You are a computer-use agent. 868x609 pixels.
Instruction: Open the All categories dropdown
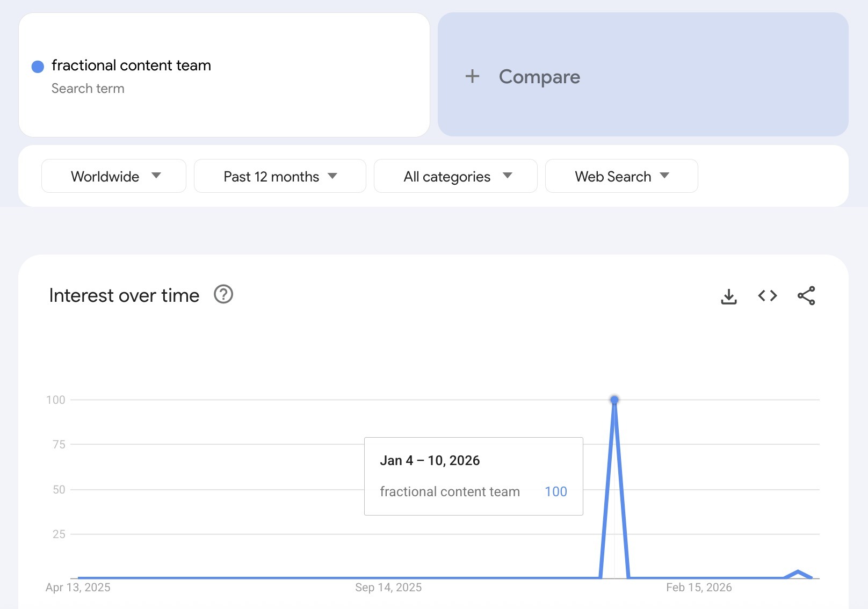[455, 176]
